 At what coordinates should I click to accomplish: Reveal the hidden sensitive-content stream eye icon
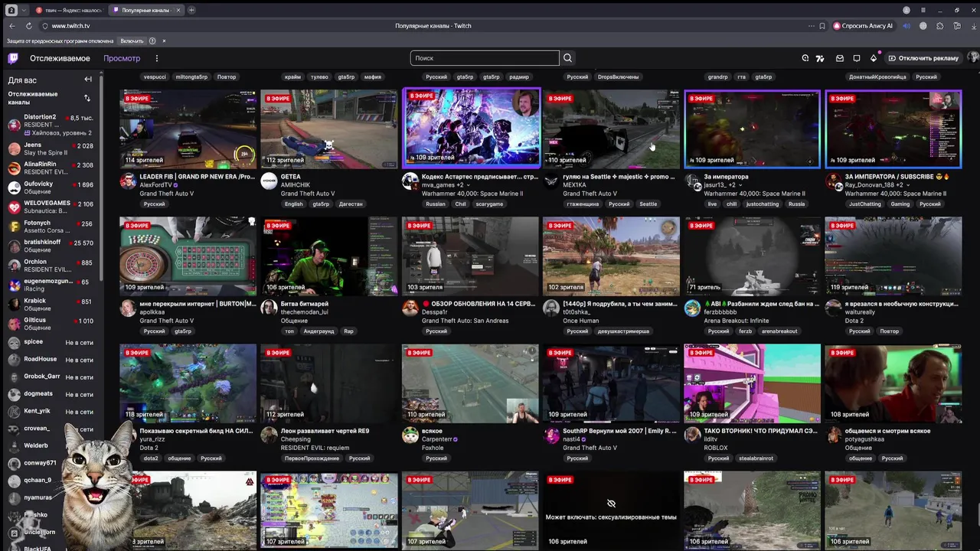[x=611, y=504]
